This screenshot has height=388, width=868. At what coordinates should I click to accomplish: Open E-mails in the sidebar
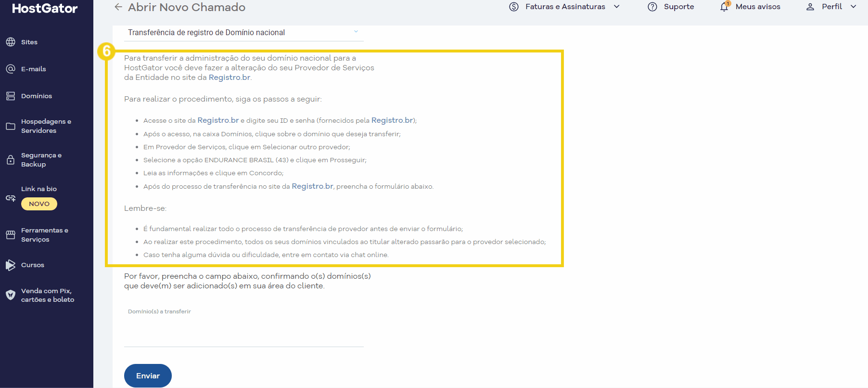pos(34,69)
